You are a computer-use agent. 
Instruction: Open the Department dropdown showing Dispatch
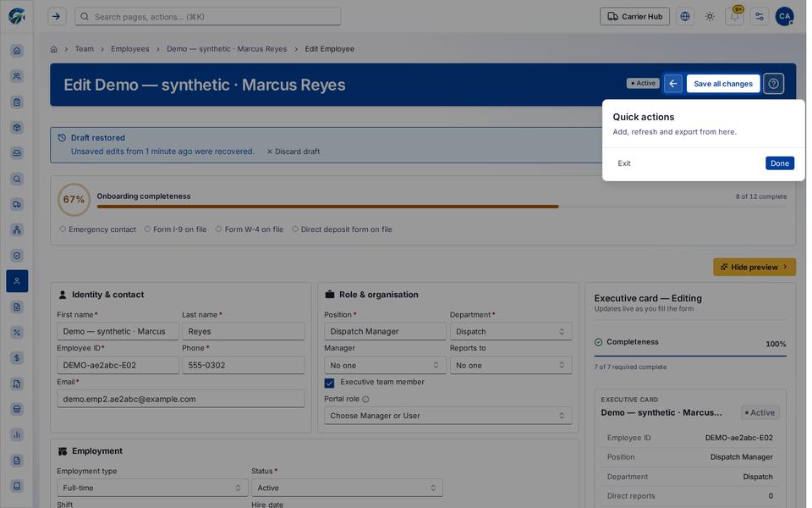(511, 331)
